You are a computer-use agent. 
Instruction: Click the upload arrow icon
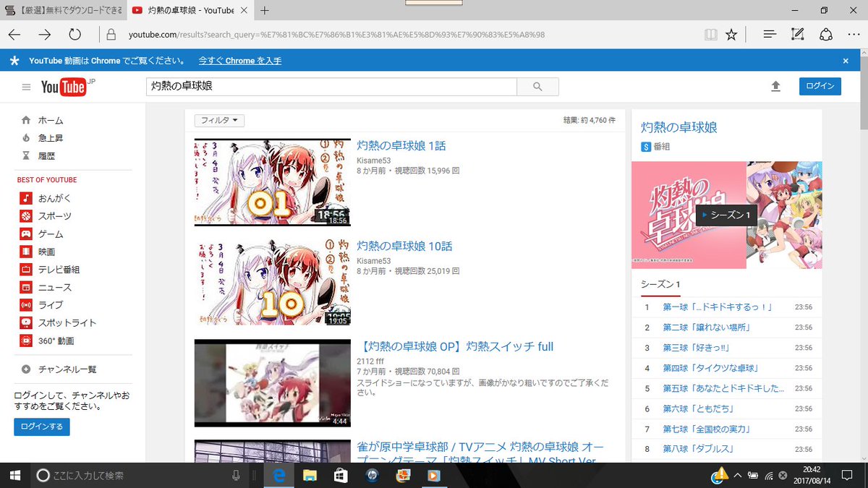click(x=775, y=86)
